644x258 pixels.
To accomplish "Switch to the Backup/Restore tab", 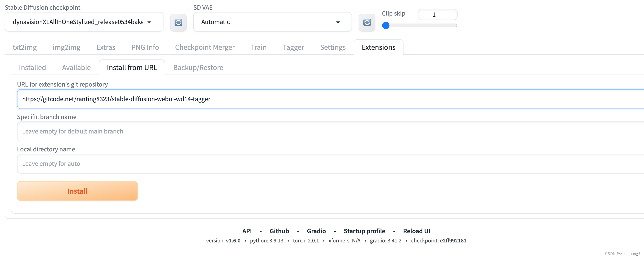I will pos(198,67).
